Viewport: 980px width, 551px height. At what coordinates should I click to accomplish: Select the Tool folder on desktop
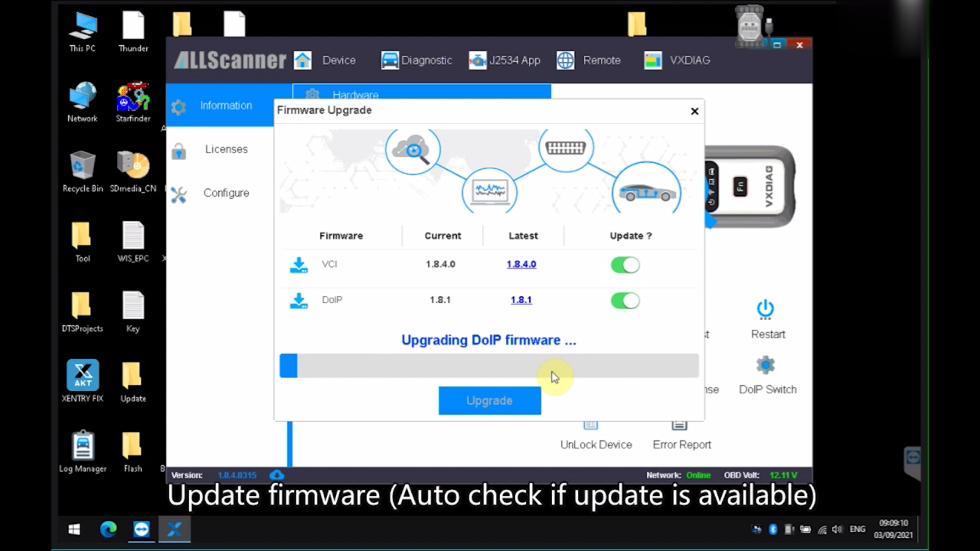click(x=83, y=243)
